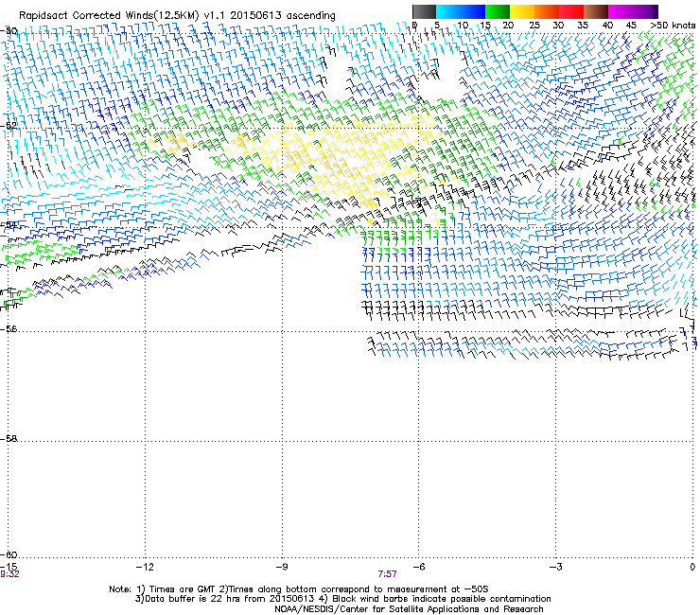Click the chart title "Rapidsact Corrected Winds"
Image resolution: width=700 pixels, height=615 pixels.
click(x=87, y=16)
